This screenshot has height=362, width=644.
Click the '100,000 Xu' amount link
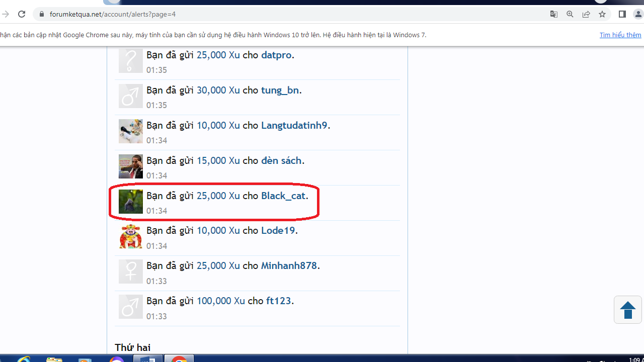coord(220,301)
